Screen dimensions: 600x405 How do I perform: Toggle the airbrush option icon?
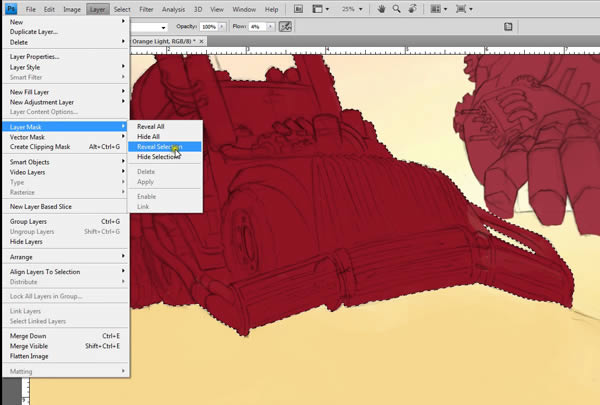coord(285,26)
